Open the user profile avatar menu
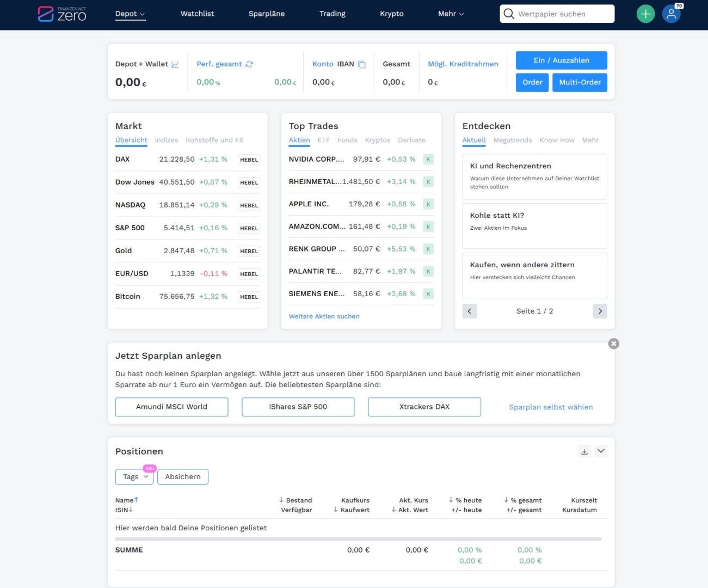This screenshot has height=588, width=708. click(672, 14)
